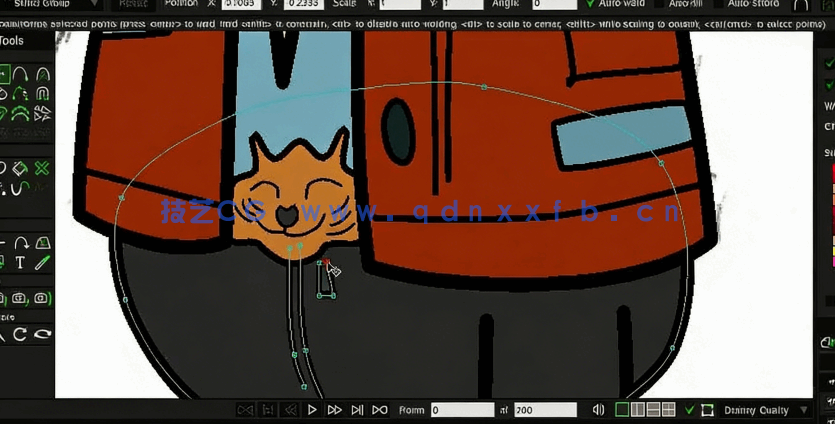
Task: Switch to the single-view layout icon
Action: 622,410
